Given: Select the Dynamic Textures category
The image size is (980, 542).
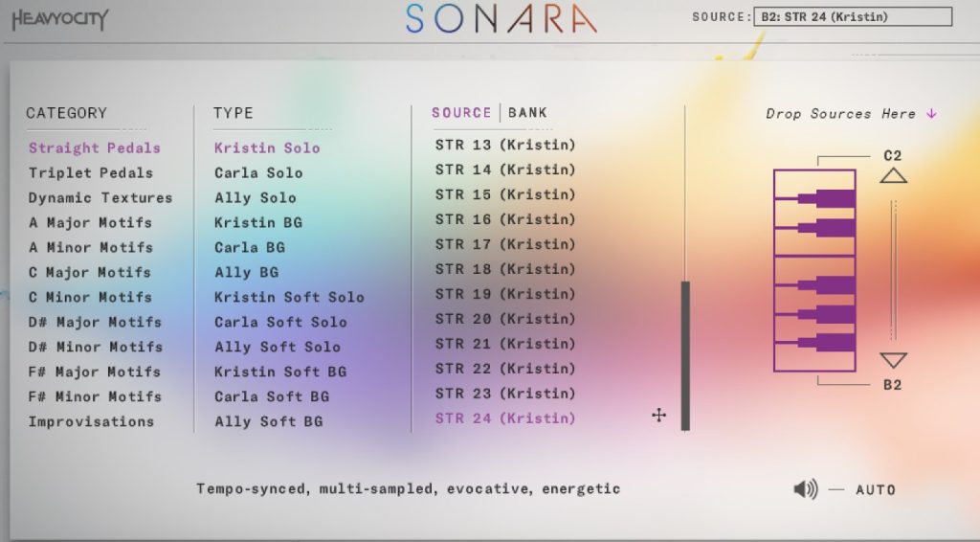Looking at the screenshot, I should (x=100, y=198).
